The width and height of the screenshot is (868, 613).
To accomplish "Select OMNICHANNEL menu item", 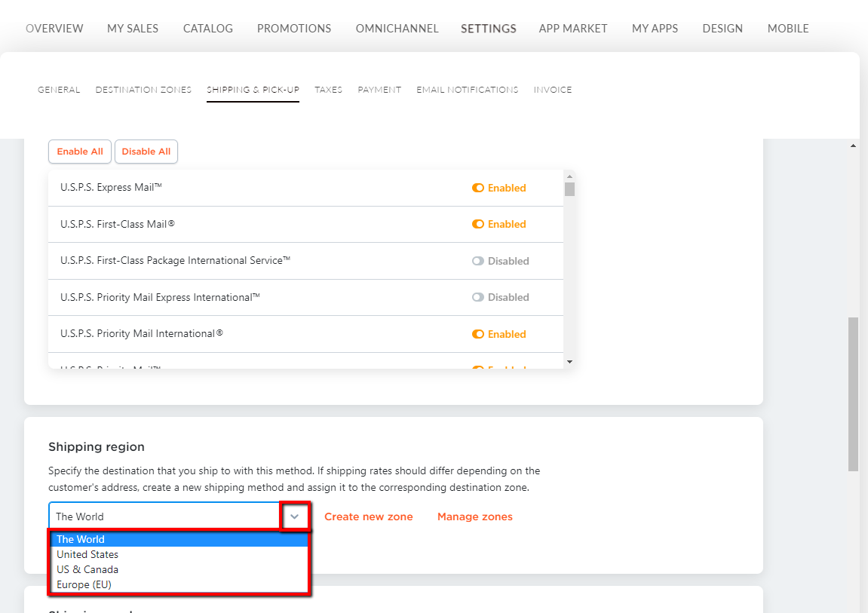I will [397, 28].
